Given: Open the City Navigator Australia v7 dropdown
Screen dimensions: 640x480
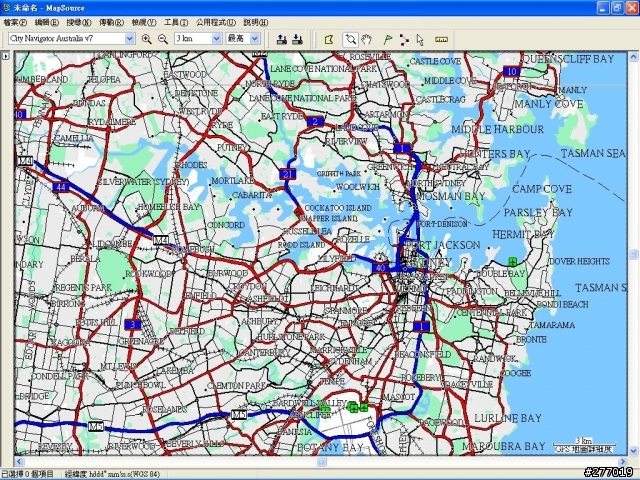Looking at the screenshot, I should [129, 39].
